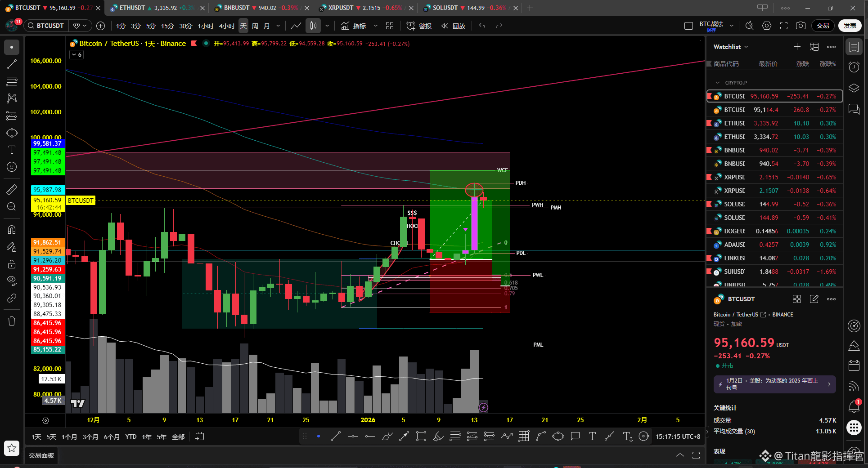This screenshot has width=868, height=468.
Task: Open notifications bell in right sidebar
Action: coord(854,406)
